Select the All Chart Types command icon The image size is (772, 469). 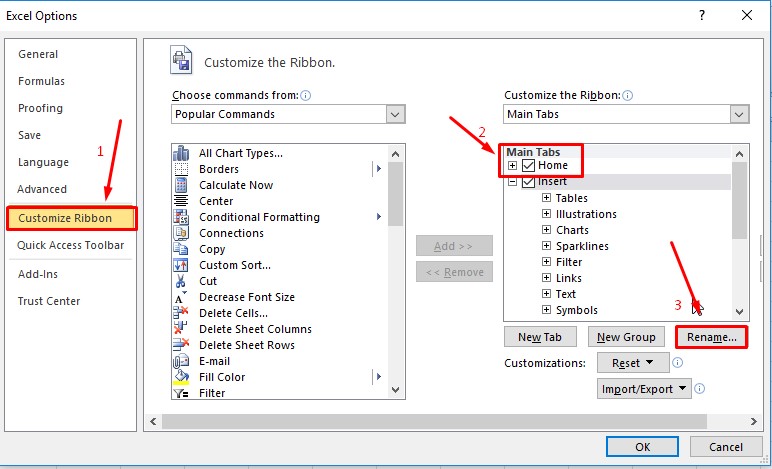(x=181, y=153)
